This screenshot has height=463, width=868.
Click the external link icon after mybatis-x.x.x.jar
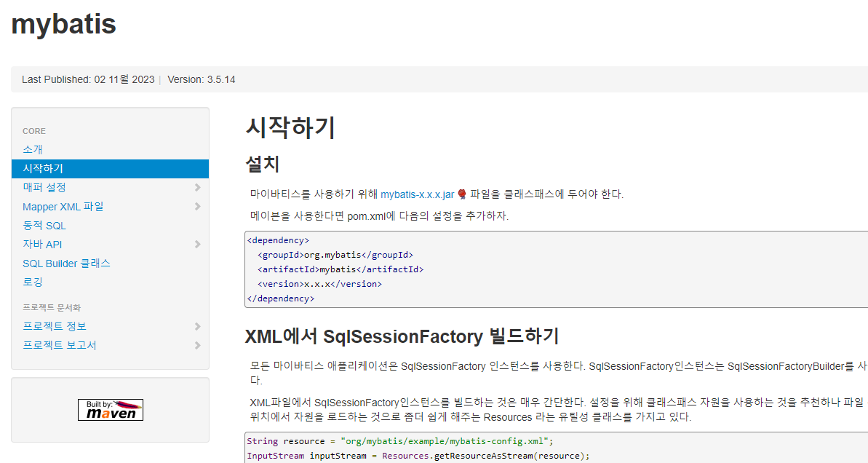pyautogui.click(x=462, y=194)
